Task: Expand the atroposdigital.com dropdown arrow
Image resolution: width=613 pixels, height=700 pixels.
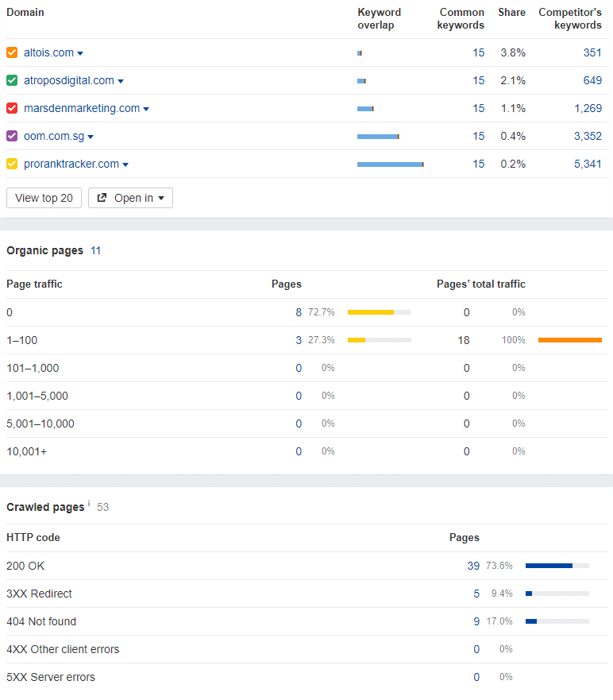Action: (121, 81)
